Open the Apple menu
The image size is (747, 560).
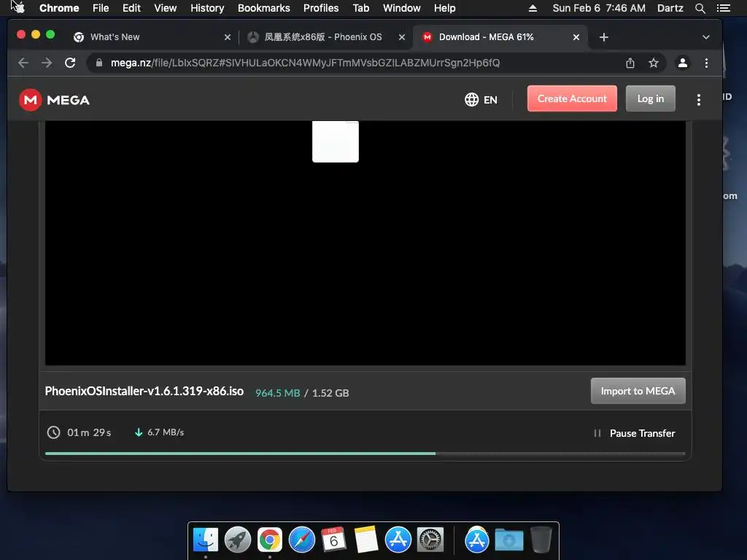[19, 8]
